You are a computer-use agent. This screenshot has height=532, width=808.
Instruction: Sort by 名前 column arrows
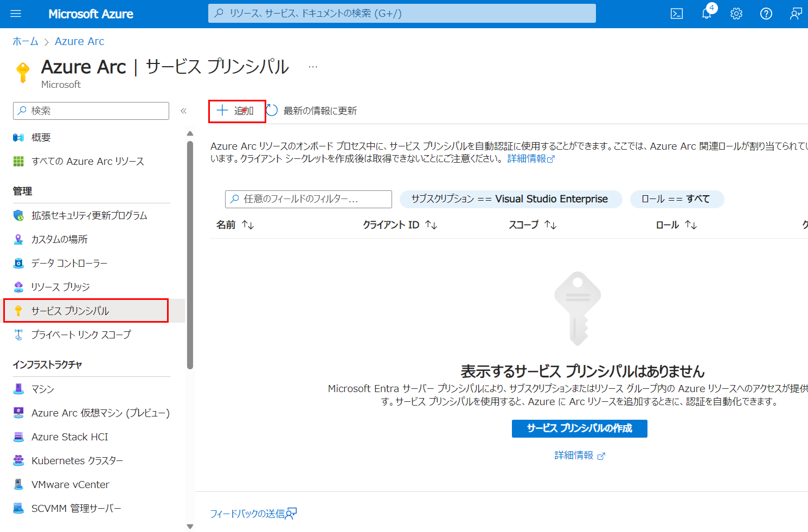pyautogui.click(x=248, y=225)
